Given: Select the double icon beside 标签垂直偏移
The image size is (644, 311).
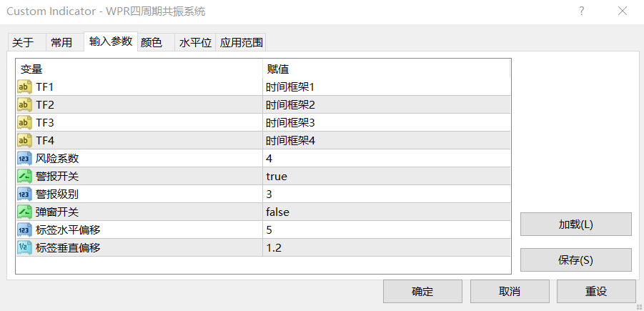Looking at the screenshot, I should 24,248.
